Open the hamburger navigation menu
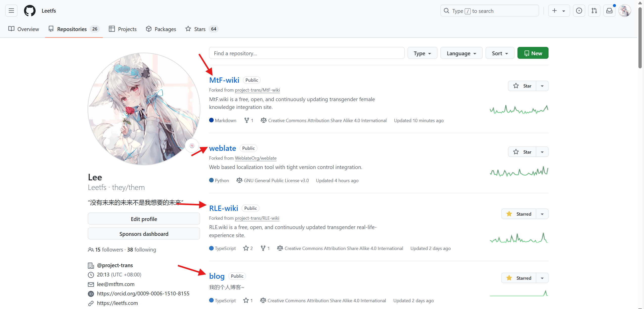 [x=11, y=11]
